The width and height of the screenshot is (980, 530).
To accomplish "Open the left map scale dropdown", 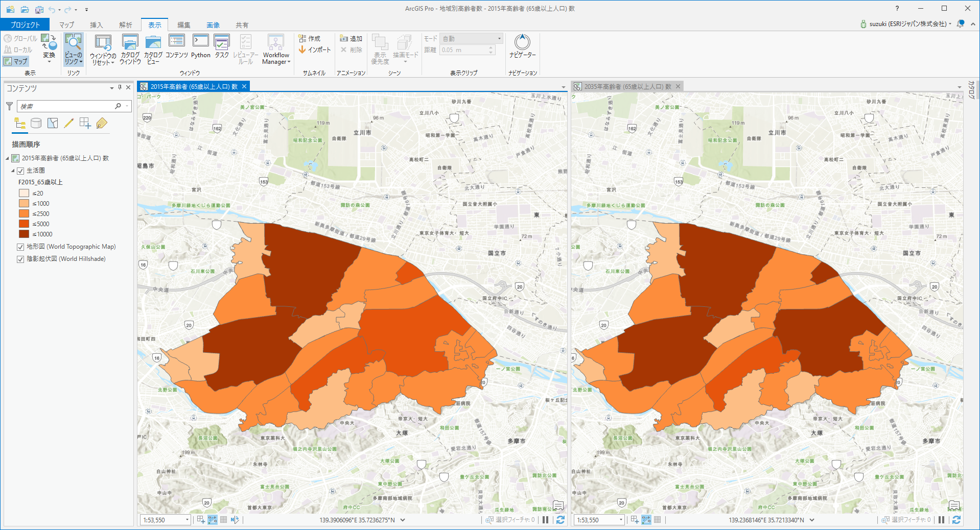I will click(x=187, y=520).
